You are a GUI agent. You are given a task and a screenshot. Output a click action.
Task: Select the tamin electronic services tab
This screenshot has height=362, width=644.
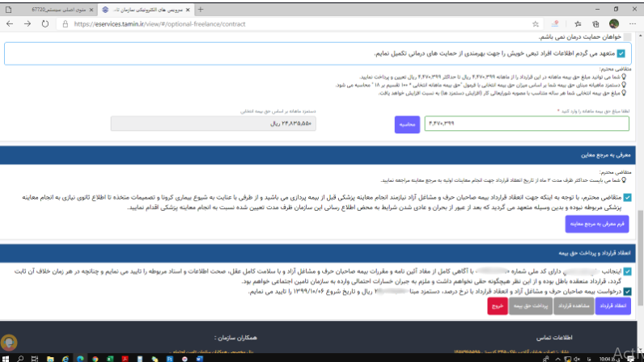pos(146,10)
